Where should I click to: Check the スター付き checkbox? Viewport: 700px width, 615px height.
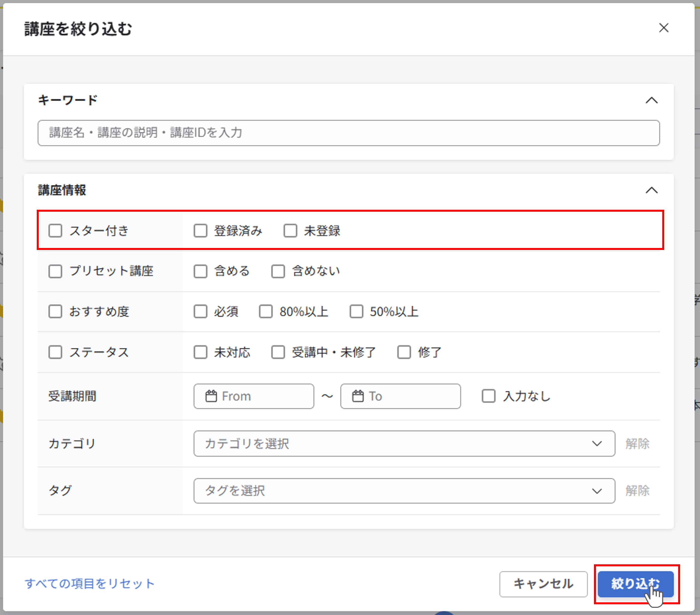click(x=55, y=231)
